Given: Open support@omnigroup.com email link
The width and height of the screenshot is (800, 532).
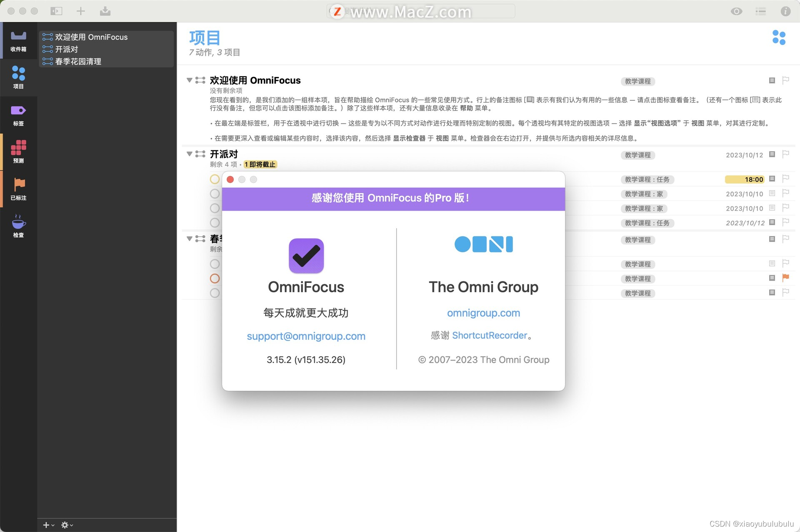Looking at the screenshot, I should click(x=306, y=336).
